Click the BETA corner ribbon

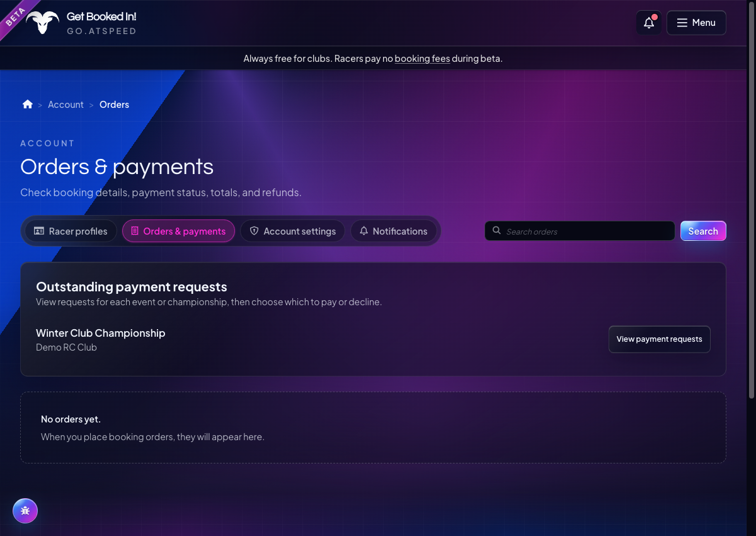coord(16,17)
